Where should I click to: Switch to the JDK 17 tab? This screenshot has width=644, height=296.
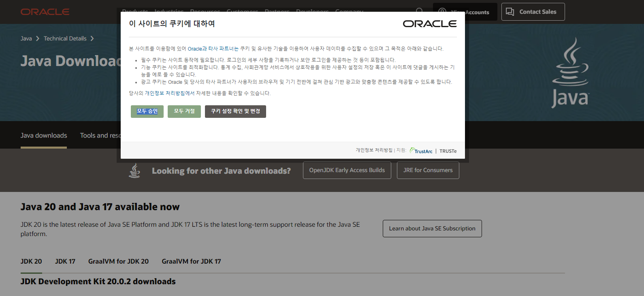click(65, 262)
